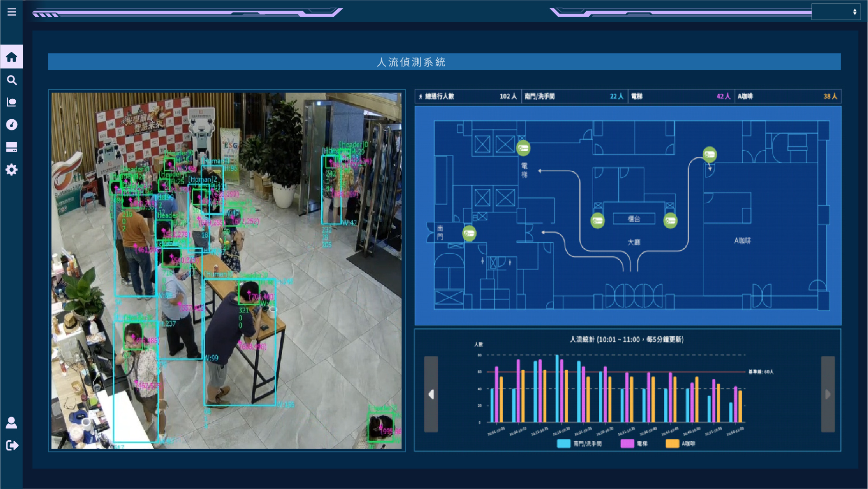Toggle the A咖啡 legend series in chart
The width and height of the screenshot is (868, 489).
coord(680,444)
